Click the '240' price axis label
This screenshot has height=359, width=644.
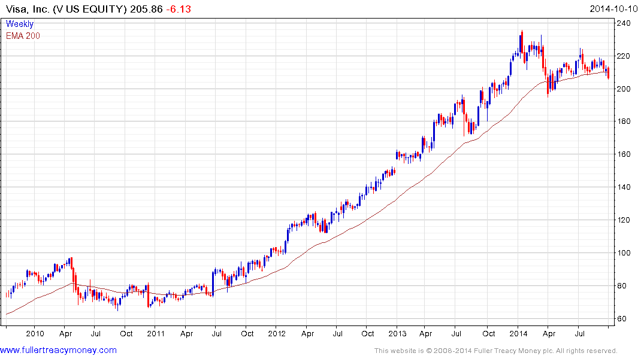point(624,23)
